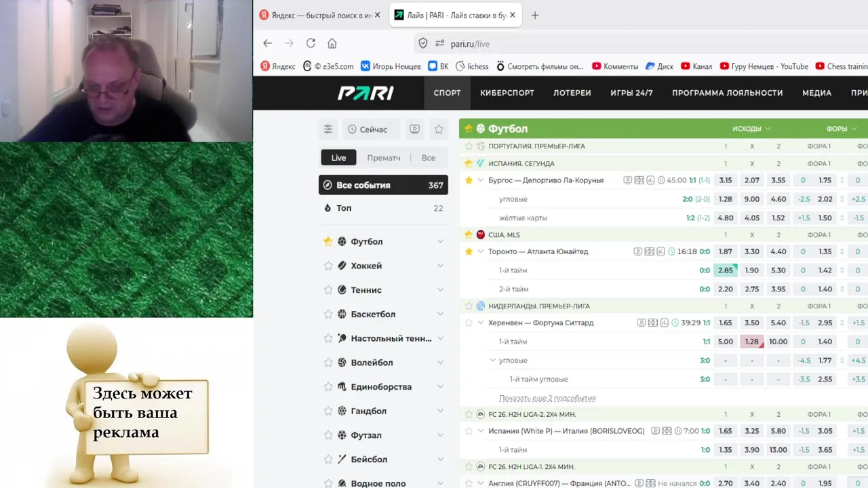The image size is (868, 488).
Task: Open Все события list
Action: [x=383, y=185]
